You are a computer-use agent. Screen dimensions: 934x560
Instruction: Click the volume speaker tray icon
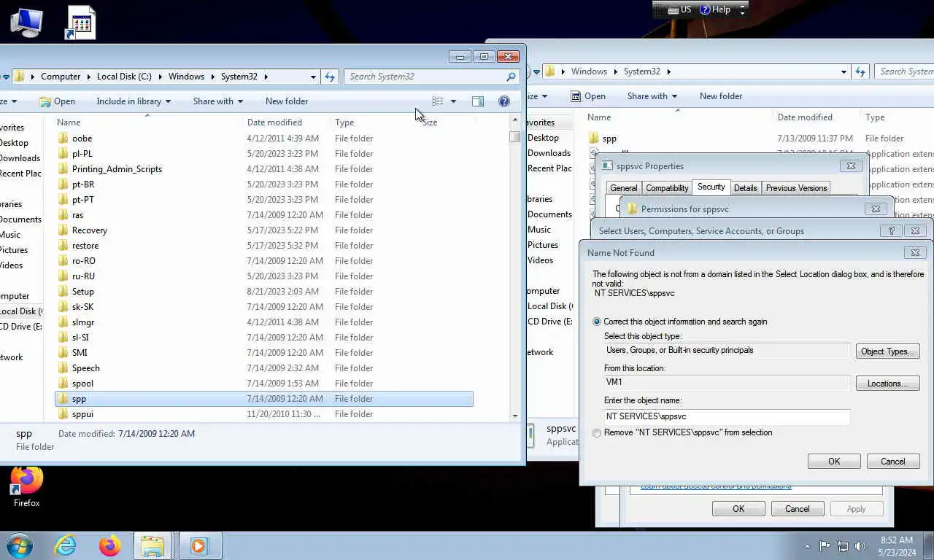860,545
